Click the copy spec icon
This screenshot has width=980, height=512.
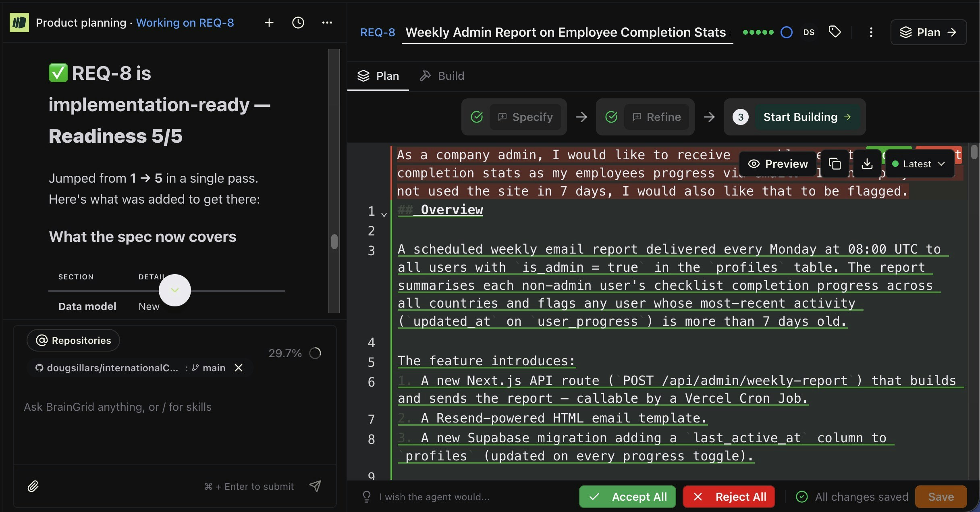point(835,164)
